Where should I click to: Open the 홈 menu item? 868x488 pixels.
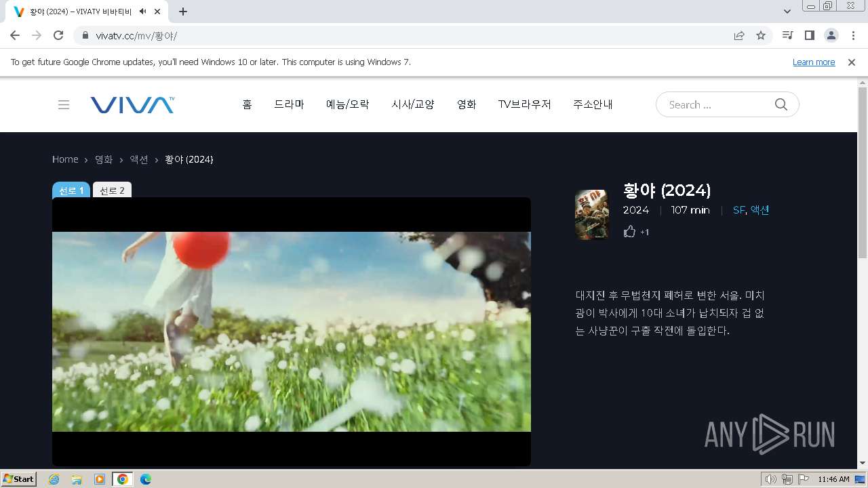coord(247,104)
